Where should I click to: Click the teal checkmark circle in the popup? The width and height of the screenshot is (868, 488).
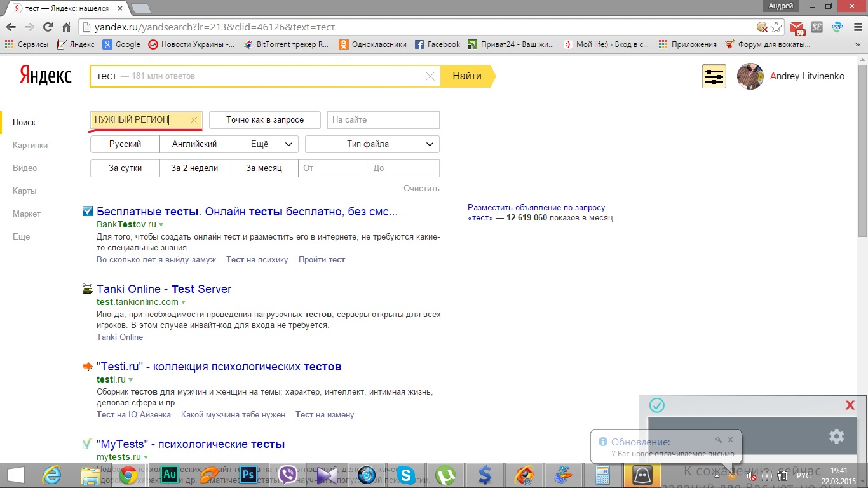point(657,405)
